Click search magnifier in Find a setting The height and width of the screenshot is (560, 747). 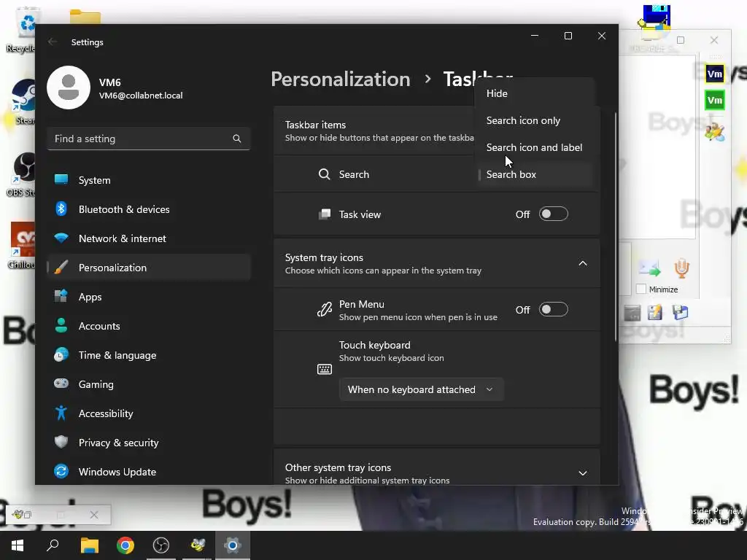237,139
